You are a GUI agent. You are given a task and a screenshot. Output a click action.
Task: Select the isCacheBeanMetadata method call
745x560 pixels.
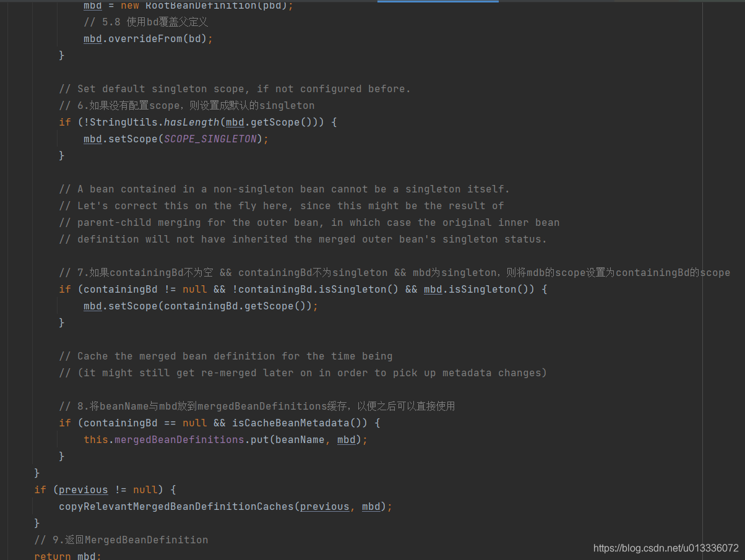294,423
